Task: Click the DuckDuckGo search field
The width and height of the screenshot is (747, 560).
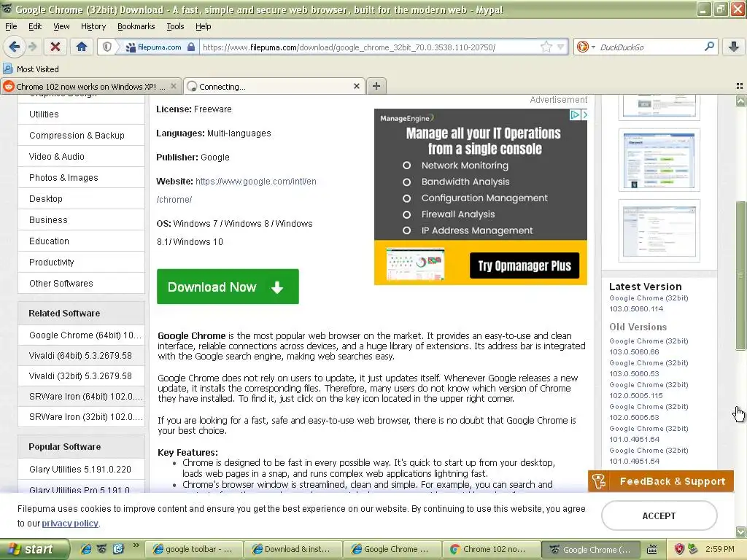Action: 650,47
